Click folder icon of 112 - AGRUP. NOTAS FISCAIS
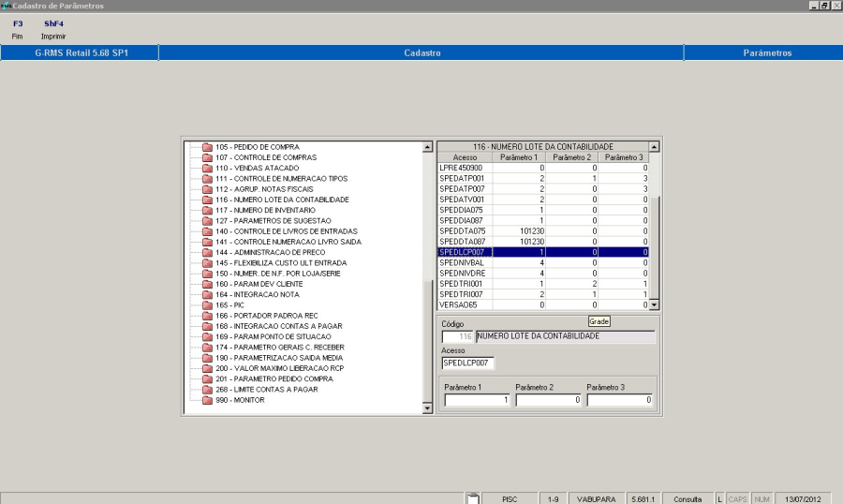 208,189
